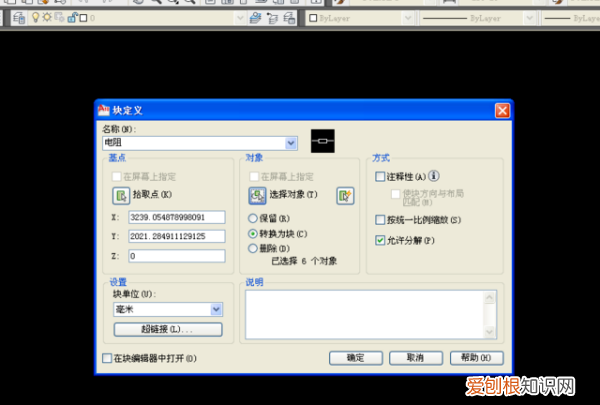Click the 选择对象 select objects icon
This screenshot has height=405, width=600.
coord(257,195)
